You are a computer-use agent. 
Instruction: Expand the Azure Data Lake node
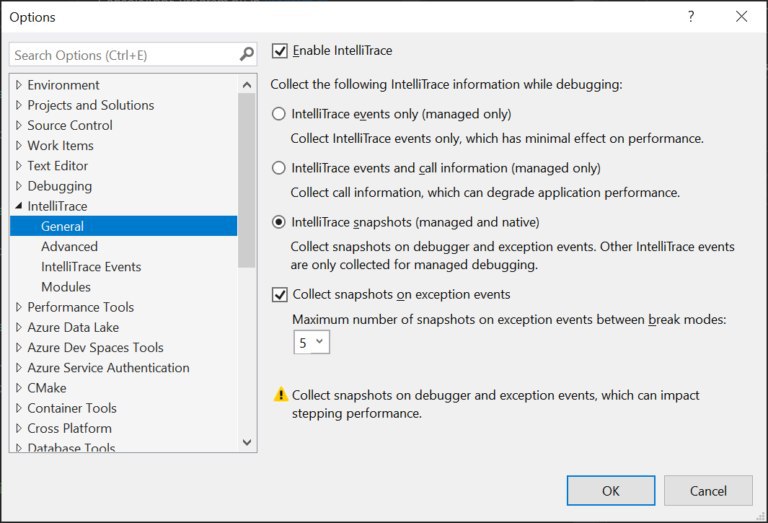(x=19, y=327)
